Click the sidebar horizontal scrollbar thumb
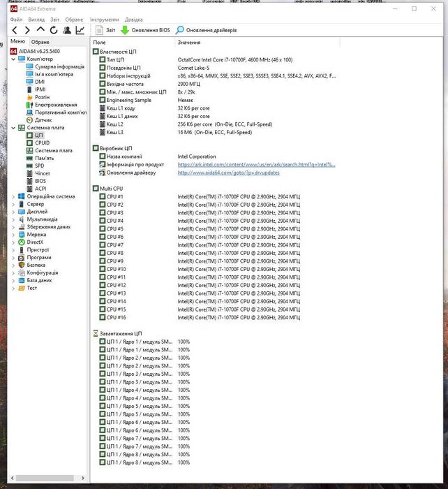This screenshot has height=489, width=448. [45, 478]
